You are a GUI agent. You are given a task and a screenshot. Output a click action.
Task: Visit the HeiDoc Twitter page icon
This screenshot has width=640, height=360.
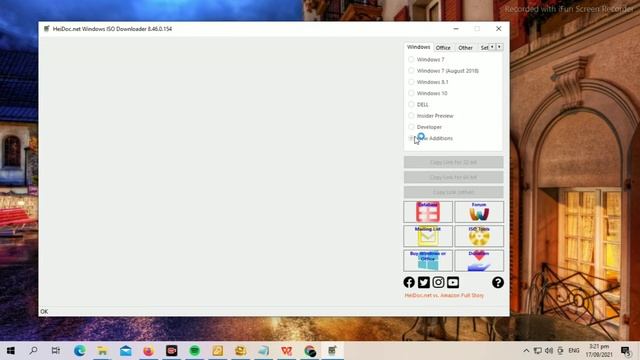[424, 282]
